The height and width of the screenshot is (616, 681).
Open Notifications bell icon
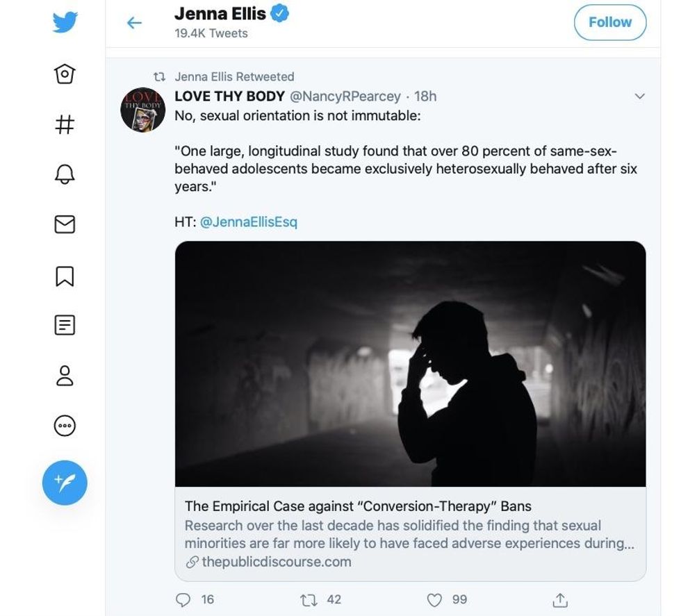tap(65, 174)
